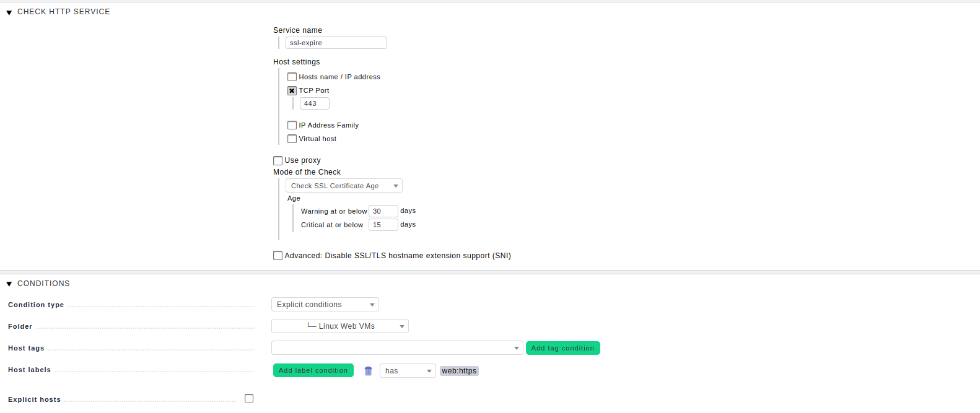Check the Disable SSL/TLS hostname extension (SNI) option
Image resolution: width=980 pixels, height=413 pixels.
pos(278,255)
